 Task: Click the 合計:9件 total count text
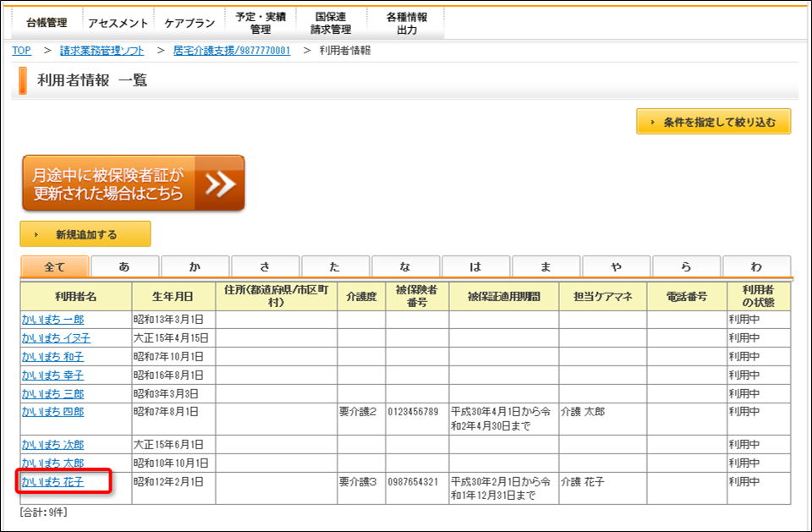(43, 513)
